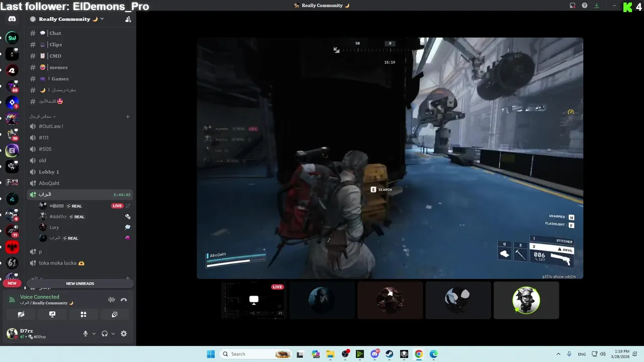Open the server icon numbered 61
This screenshot has width=644, height=362.
12,262
